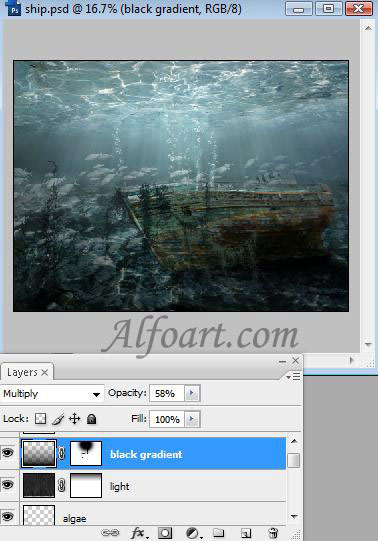The width and height of the screenshot is (378, 541).
Task: Click the document window scroll up arrow
Action: coord(368,28)
